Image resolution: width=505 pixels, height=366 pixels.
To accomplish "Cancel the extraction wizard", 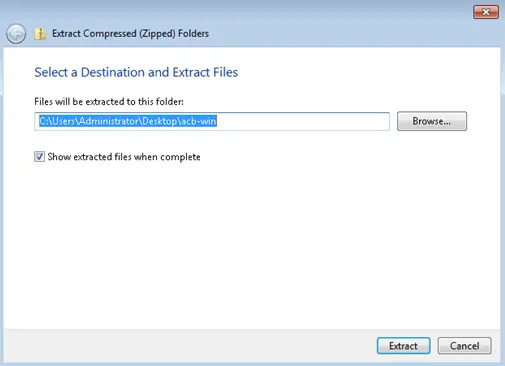I will pyautogui.click(x=464, y=346).
